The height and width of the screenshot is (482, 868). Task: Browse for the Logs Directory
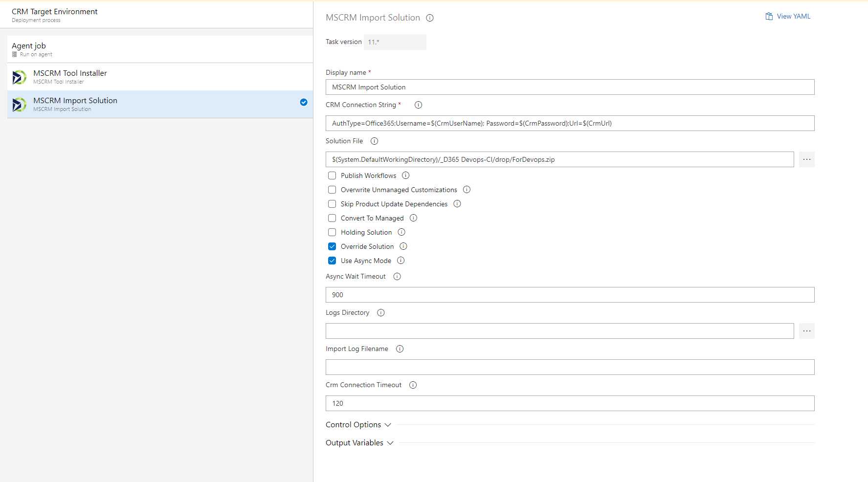807,331
